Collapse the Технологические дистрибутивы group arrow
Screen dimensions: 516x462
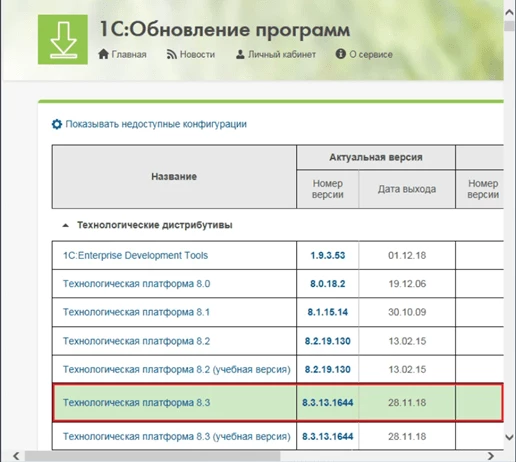66,226
